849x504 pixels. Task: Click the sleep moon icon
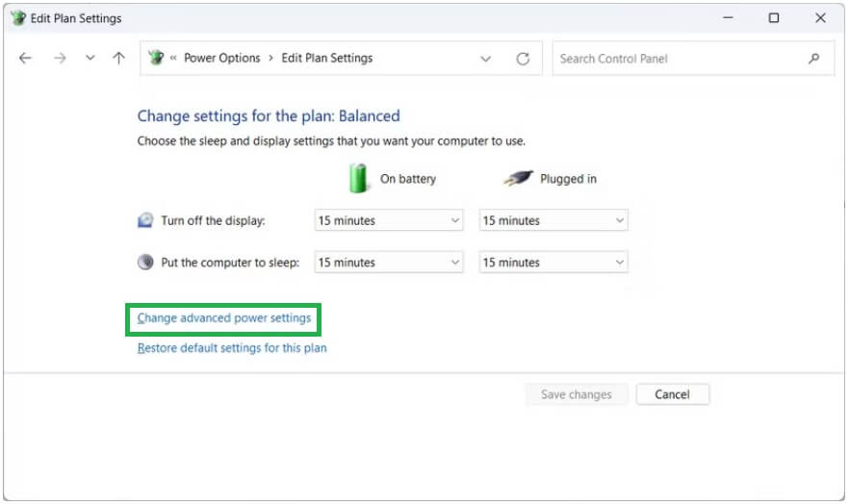145,263
